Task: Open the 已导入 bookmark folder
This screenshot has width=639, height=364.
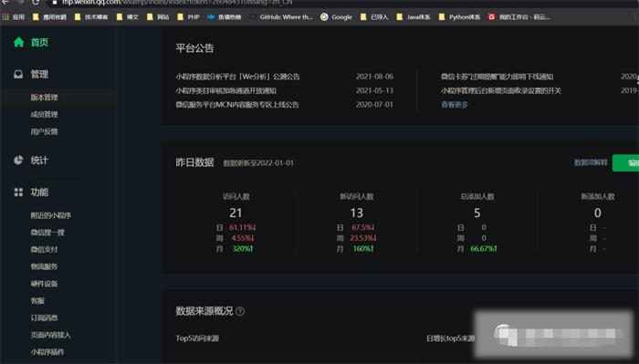Action: 374,16
